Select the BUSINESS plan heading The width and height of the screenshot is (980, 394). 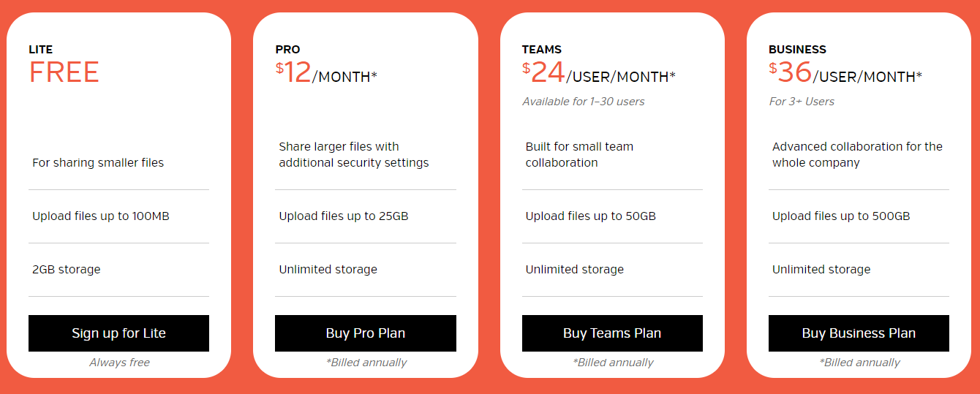click(797, 50)
